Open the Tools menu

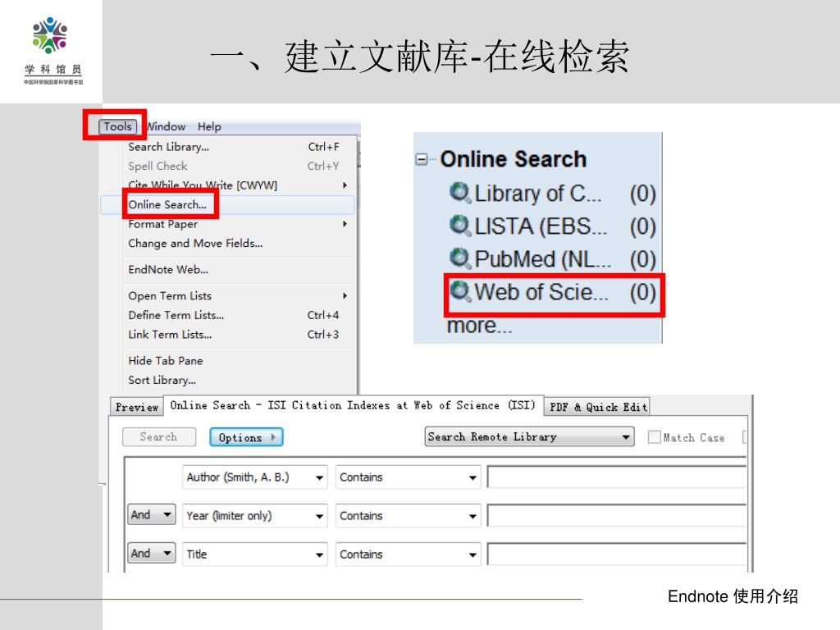tap(118, 126)
